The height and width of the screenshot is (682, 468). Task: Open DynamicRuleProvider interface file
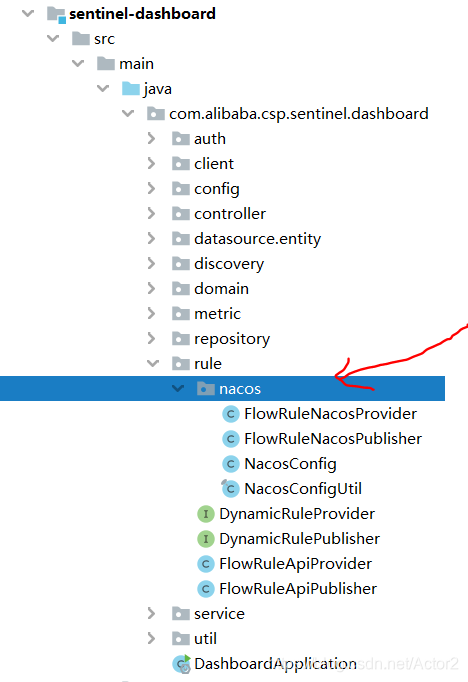297,514
